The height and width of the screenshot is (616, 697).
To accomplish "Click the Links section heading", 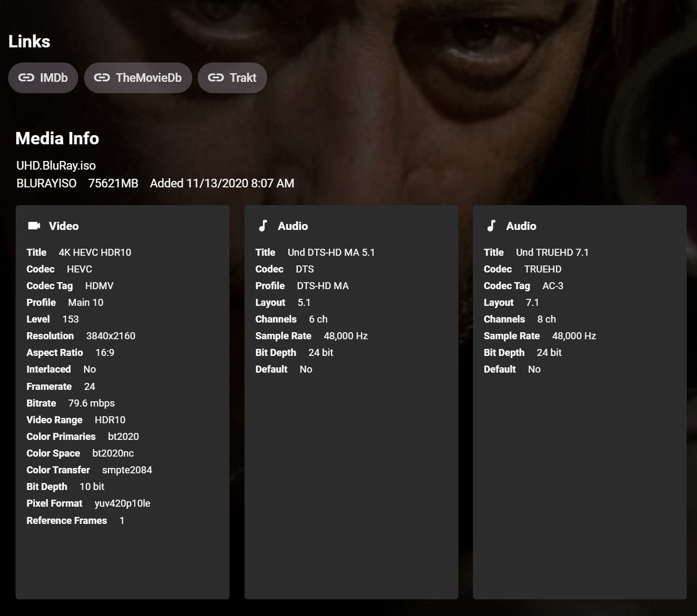I will 29,41.
